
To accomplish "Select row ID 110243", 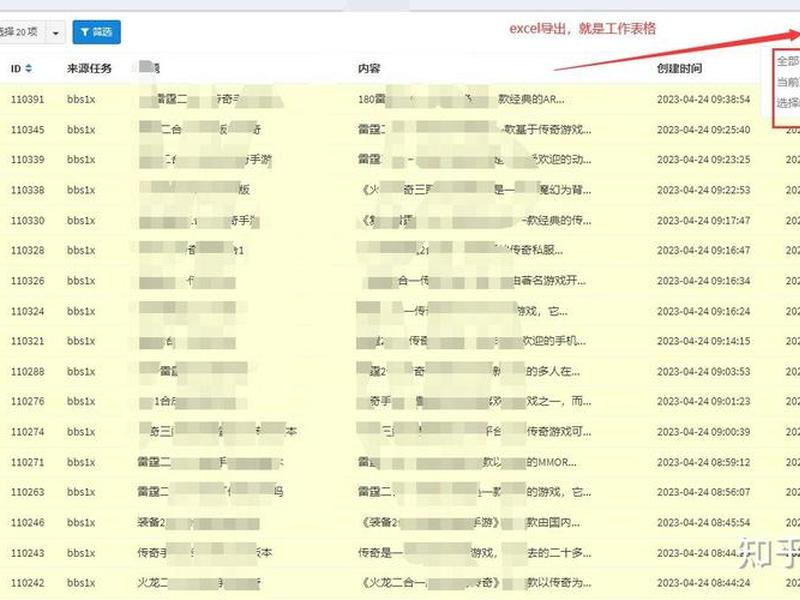I will click(28, 553).
